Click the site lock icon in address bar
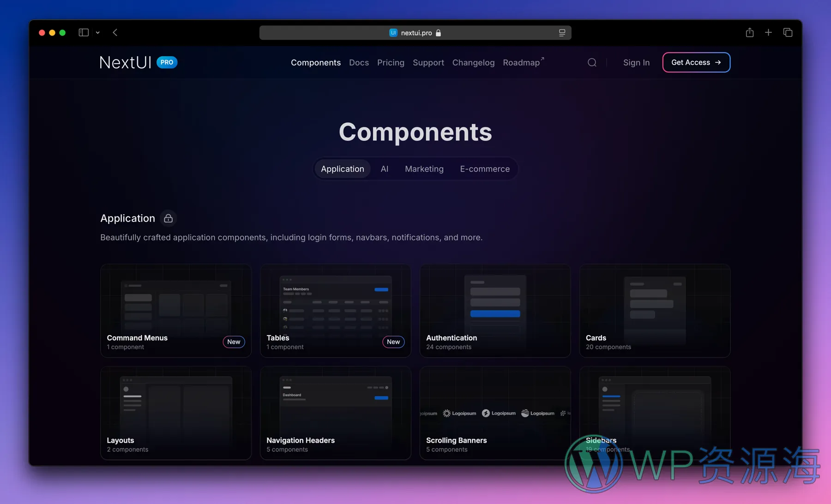 (x=439, y=33)
